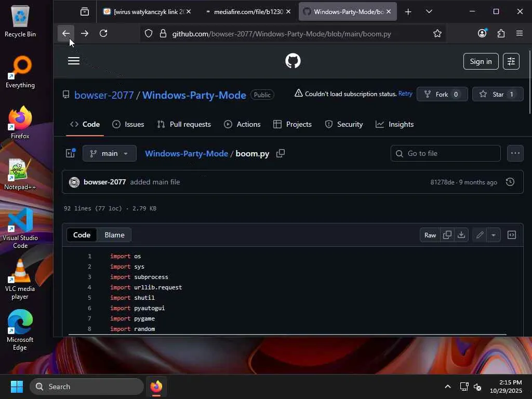Screen dimensions: 532x399
Task: Select the Notepad++ desktop shortcut
Action: 20,174
